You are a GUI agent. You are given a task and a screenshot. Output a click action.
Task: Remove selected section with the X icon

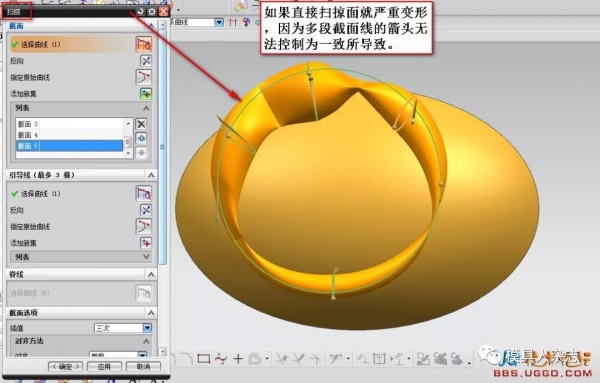coord(141,124)
